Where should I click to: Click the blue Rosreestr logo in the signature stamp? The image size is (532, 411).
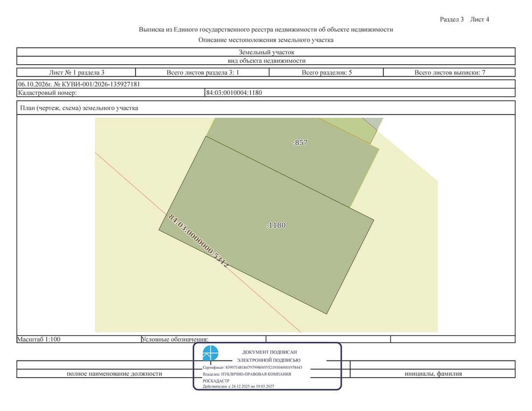pyautogui.click(x=211, y=354)
